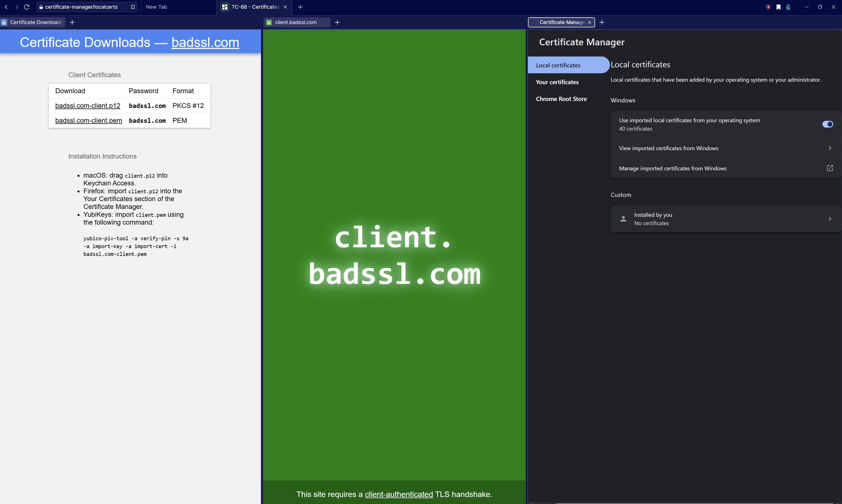The height and width of the screenshot is (504, 842).
Task: Restore down the browser window
Action: point(820,7)
